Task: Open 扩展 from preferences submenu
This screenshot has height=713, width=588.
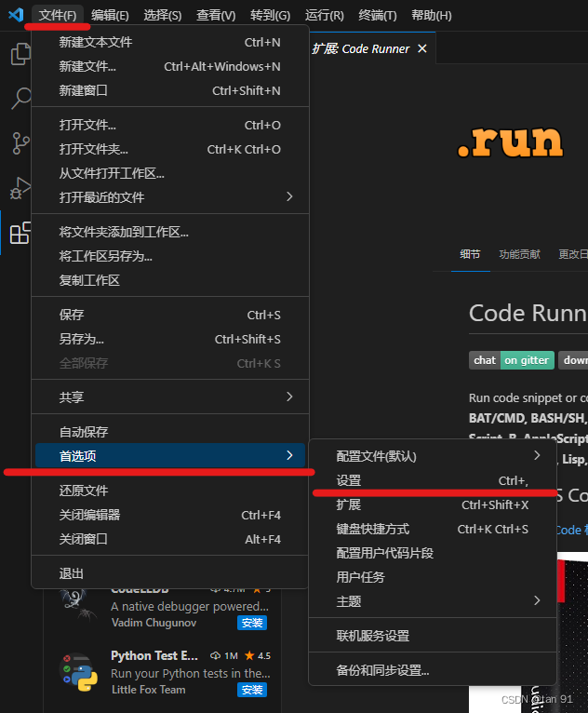Action: 433,504
